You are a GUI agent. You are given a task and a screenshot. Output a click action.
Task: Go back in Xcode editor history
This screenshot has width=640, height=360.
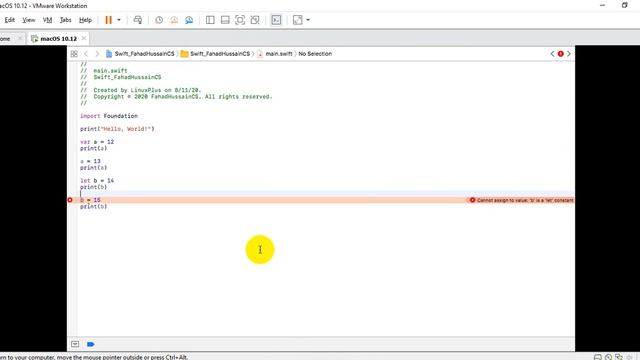click(86, 53)
